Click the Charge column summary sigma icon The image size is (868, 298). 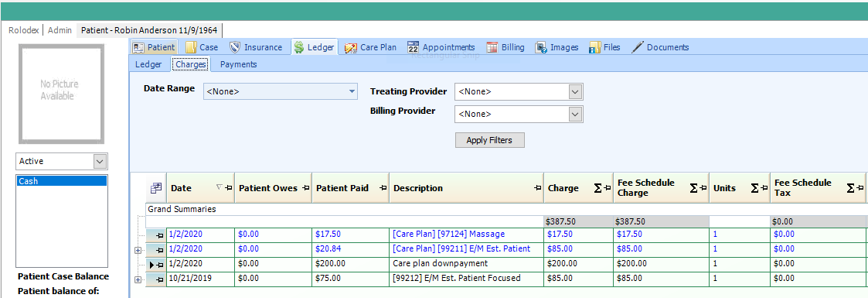point(597,188)
